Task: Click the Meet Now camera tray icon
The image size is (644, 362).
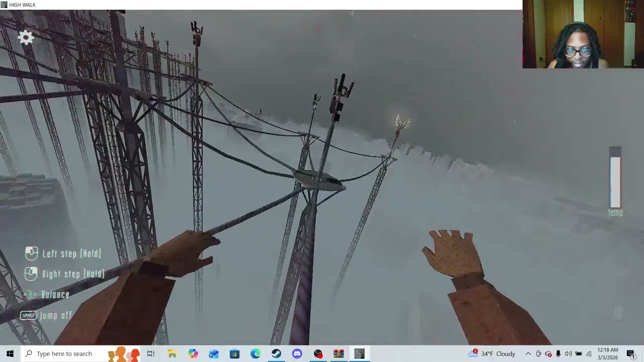Action: (x=538, y=353)
